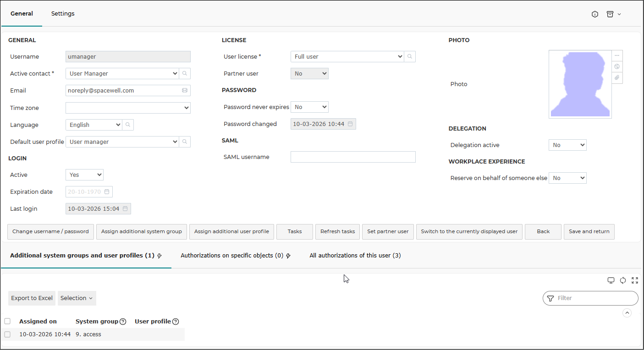
Task: Click the SAML username input field
Action: (x=353, y=157)
